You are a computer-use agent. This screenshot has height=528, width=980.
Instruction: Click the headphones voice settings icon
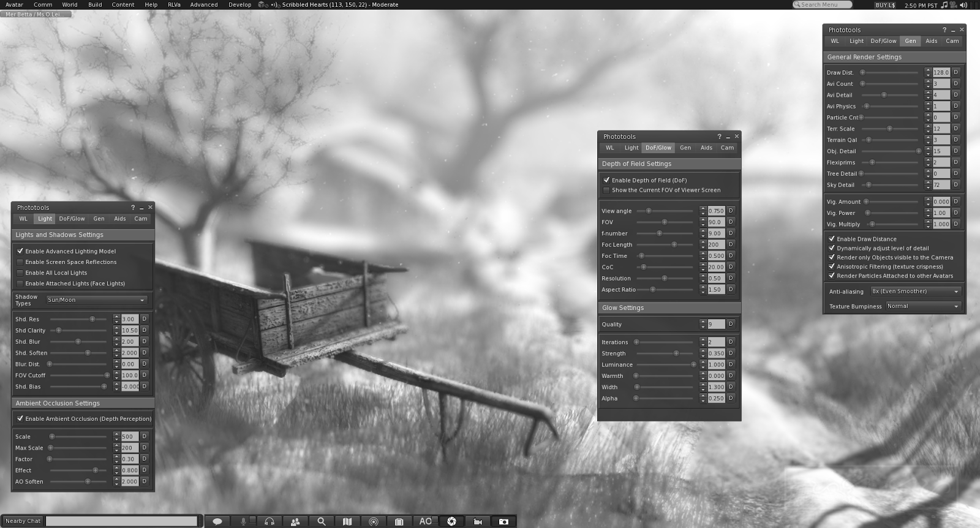[x=269, y=521]
